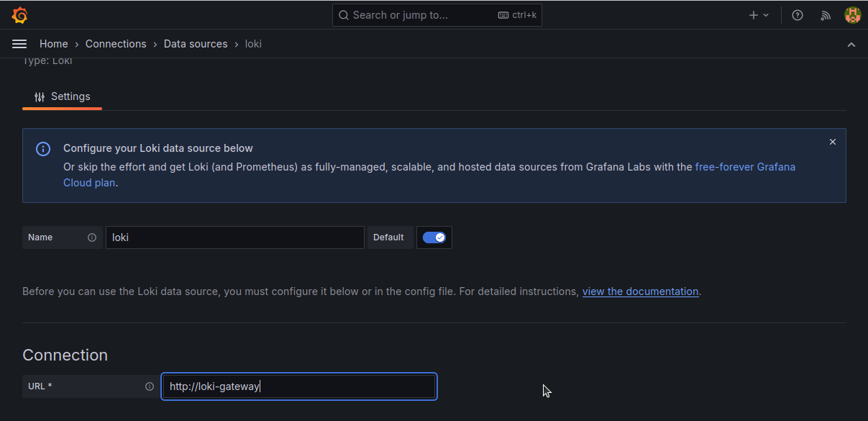868x421 pixels.
Task: Click the URL field info icon
Action: pyautogui.click(x=150, y=386)
